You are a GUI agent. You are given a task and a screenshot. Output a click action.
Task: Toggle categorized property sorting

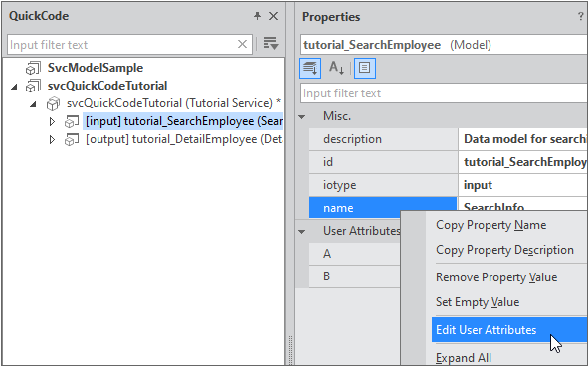click(310, 68)
